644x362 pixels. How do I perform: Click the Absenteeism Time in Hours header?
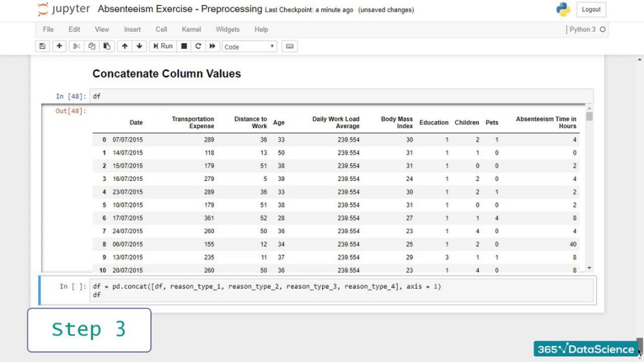[546, 122]
